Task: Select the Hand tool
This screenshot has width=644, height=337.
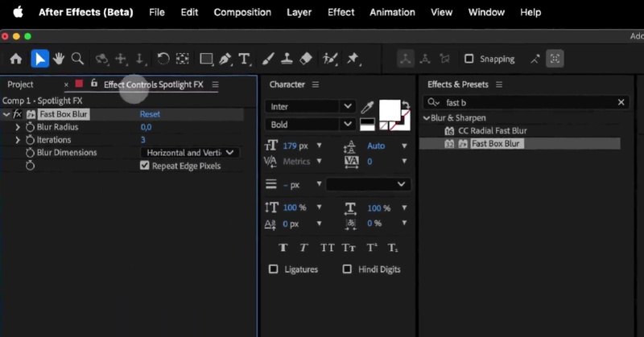Action: click(59, 59)
